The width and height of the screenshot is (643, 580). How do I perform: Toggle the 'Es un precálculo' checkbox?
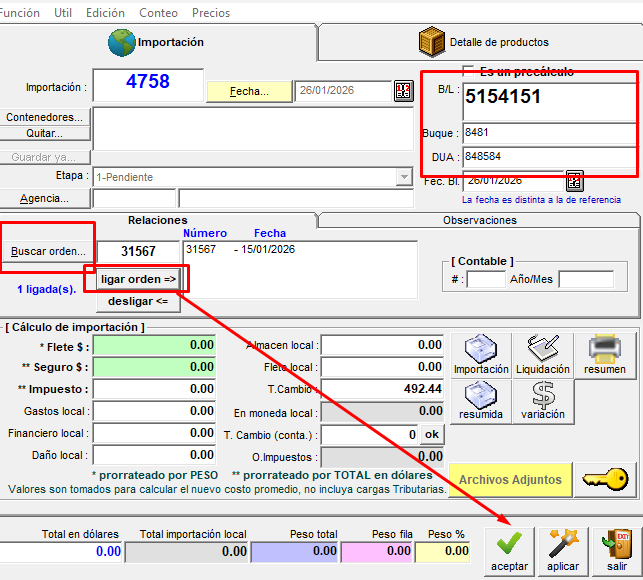pos(468,71)
